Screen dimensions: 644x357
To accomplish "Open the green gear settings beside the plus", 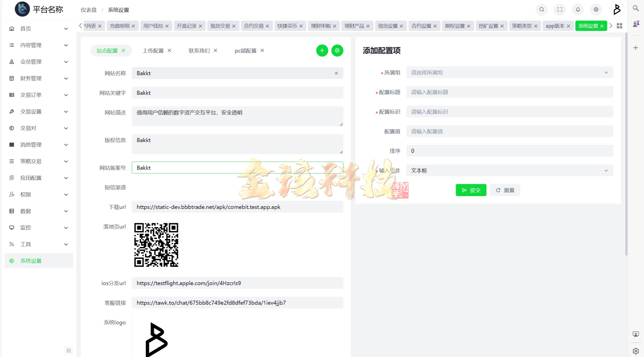I will tap(337, 51).
